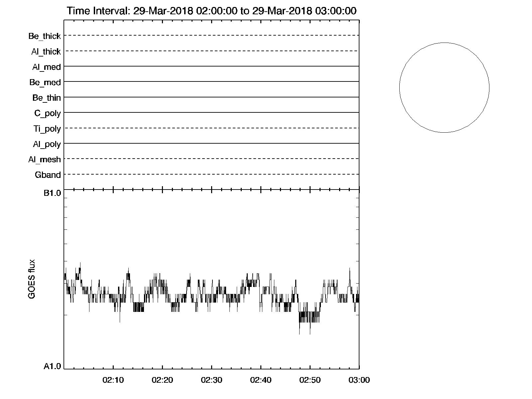532x399 pixels.
Task: Click the A1.0 flux level label
Action: click(53, 366)
